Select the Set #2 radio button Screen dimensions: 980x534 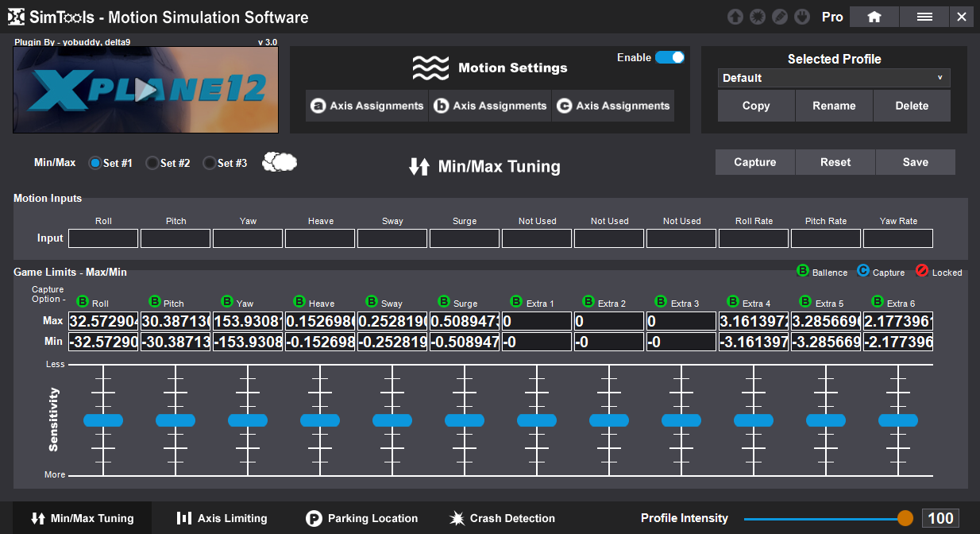tap(151, 163)
